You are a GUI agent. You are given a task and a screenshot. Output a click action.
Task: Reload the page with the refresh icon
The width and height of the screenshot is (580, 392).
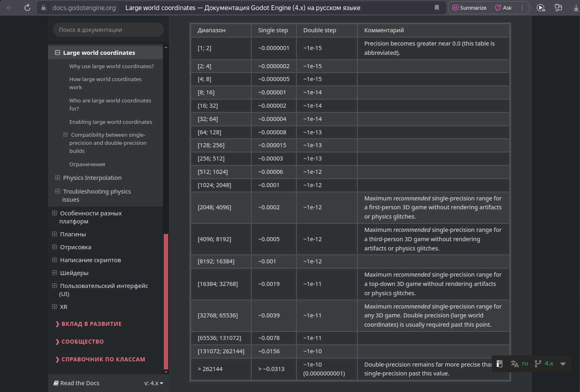[x=27, y=8]
